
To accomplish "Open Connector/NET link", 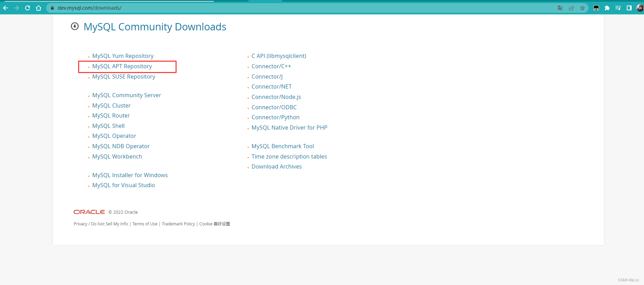I will 272,86.
